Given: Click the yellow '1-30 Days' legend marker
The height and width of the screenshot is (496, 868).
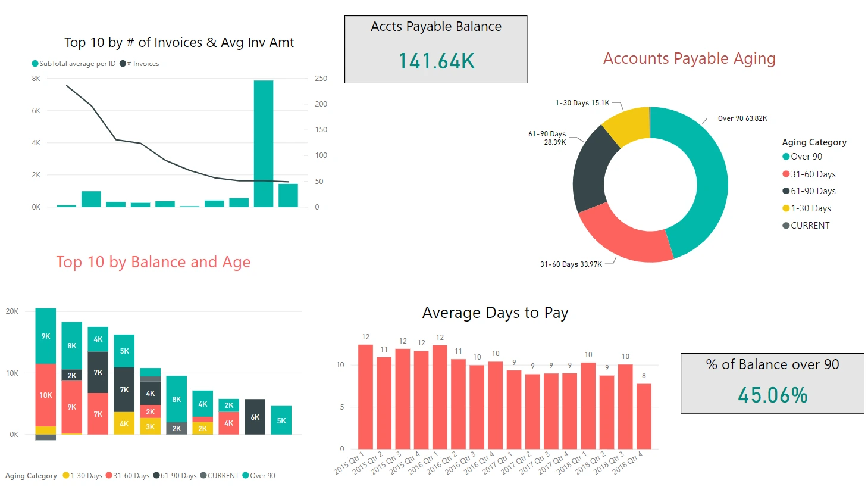Looking at the screenshot, I should coord(786,208).
